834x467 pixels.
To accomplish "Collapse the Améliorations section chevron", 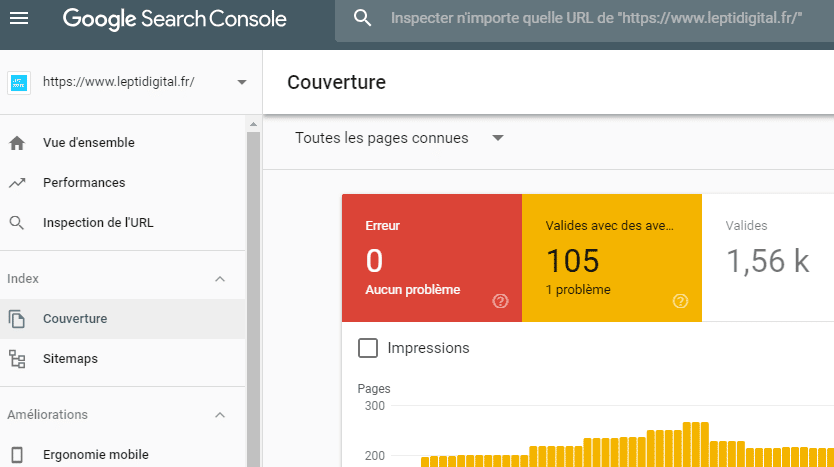I will coord(220,415).
